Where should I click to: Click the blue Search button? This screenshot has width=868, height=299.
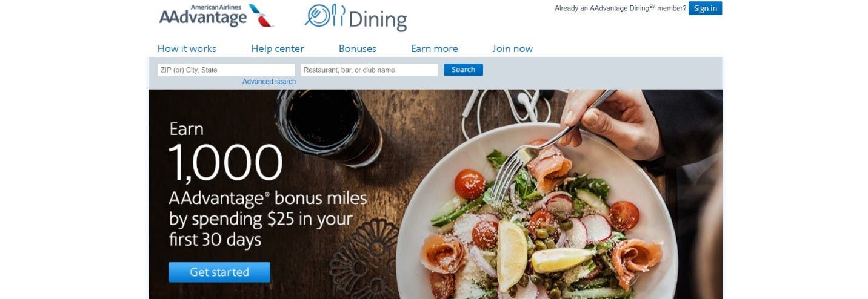(x=463, y=70)
